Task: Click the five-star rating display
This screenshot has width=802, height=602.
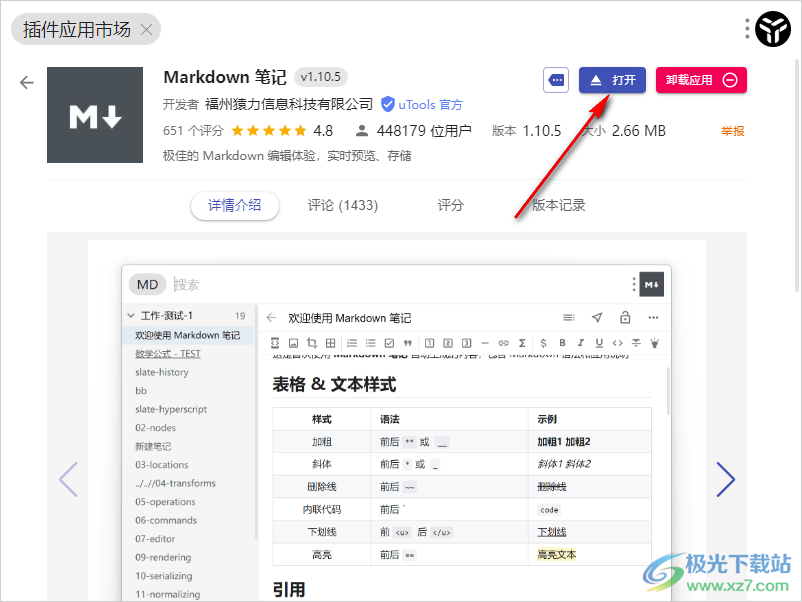Action: (269, 131)
